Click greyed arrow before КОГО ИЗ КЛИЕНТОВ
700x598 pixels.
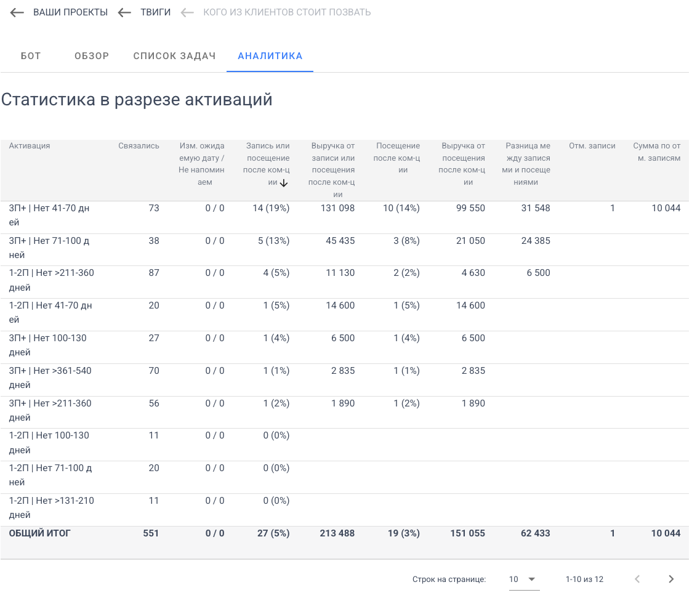pyautogui.click(x=187, y=12)
